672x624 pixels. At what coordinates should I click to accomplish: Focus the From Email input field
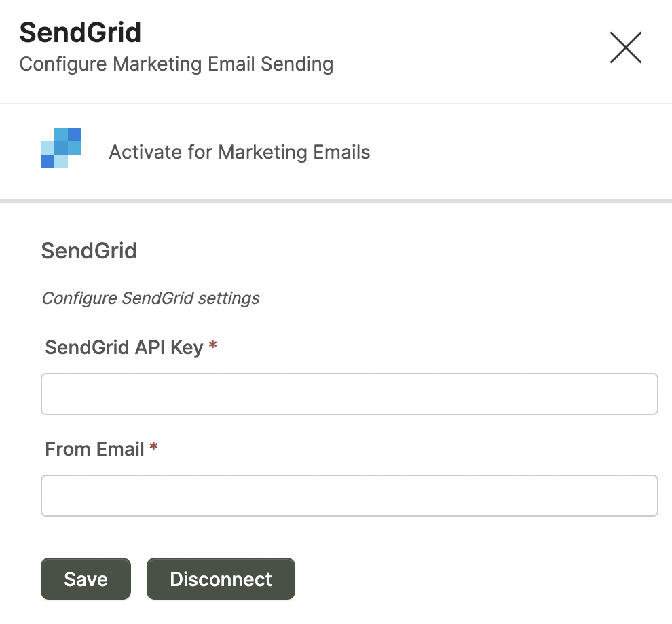350,496
